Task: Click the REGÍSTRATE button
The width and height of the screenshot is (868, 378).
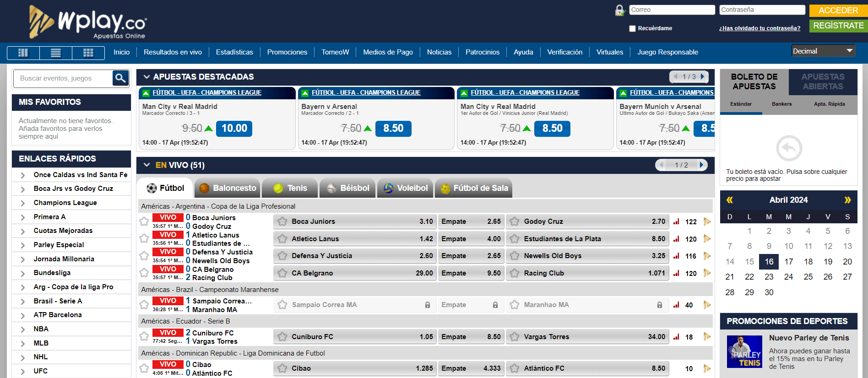Action: click(838, 26)
